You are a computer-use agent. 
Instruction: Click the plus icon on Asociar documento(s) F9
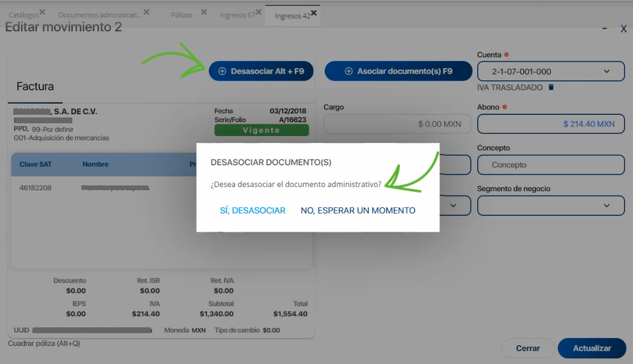point(349,71)
